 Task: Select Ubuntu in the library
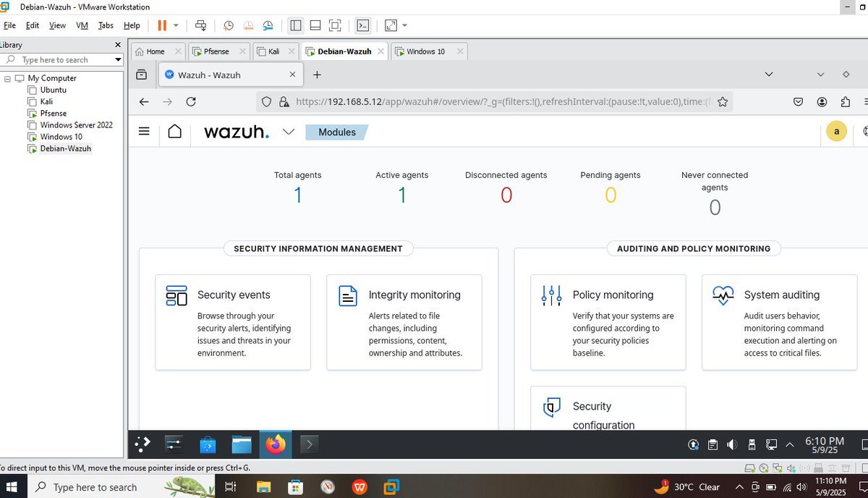(x=53, y=90)
